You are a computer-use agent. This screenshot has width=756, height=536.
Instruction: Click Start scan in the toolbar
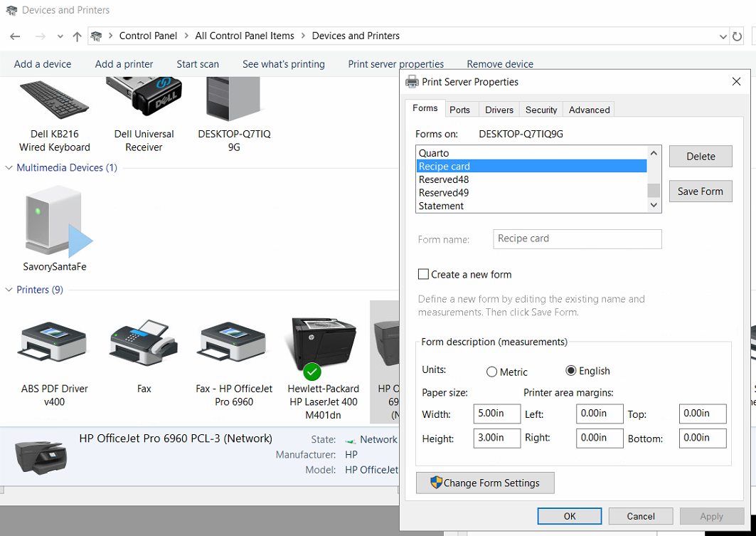198,64
